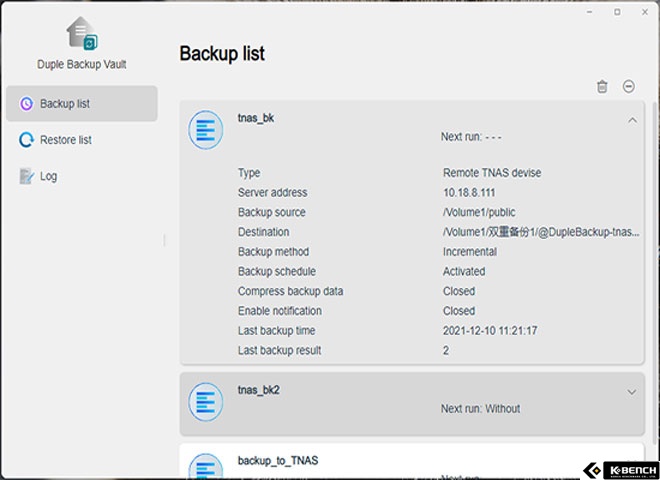Click the Last backup time label

277,331
